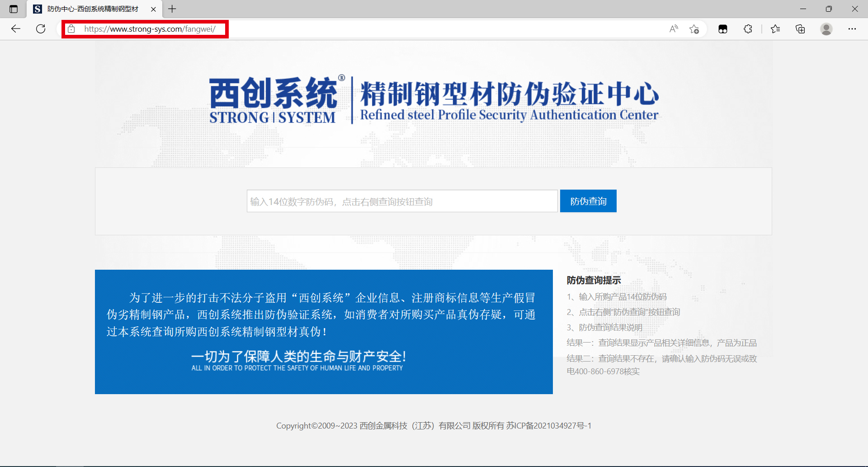Click the user profile avatar
This screenshot has width=868, height=467.
click(826, 29)
